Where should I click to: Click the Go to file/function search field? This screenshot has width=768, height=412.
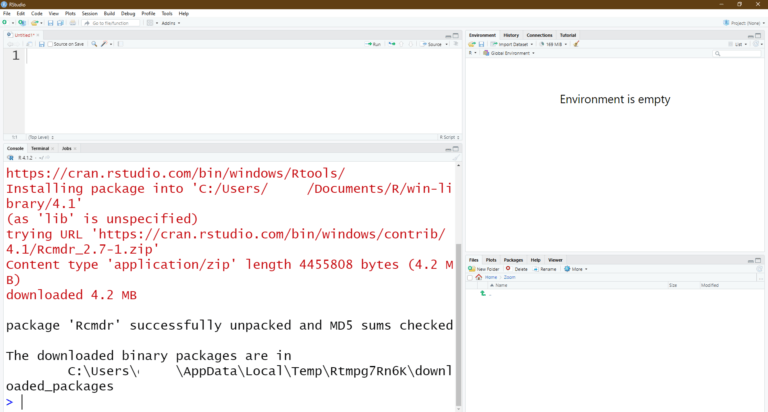click(x=113, y=22)
